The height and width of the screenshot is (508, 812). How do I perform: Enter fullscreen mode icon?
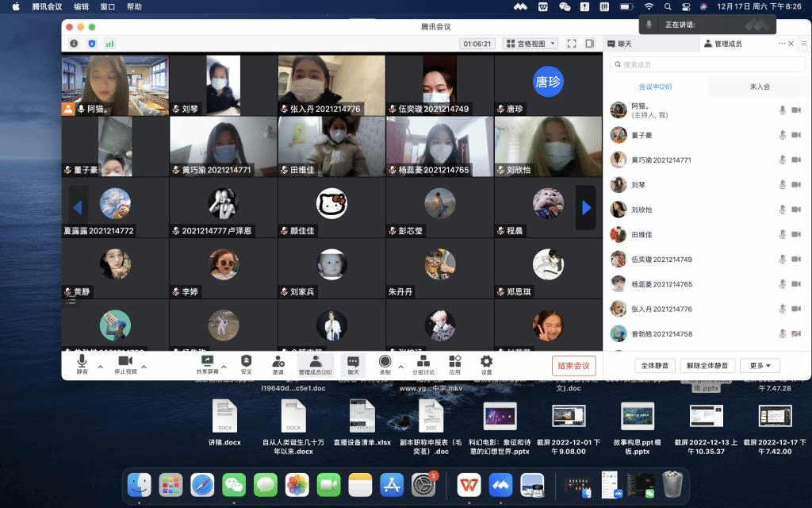(572, 44)
